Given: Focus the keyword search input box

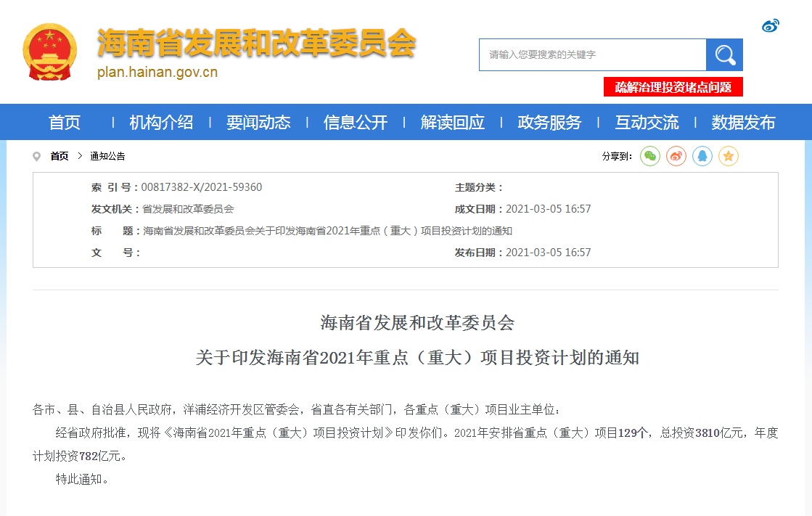Looking at the screenshot, I should pyautogui.click(x=592, y=54).
